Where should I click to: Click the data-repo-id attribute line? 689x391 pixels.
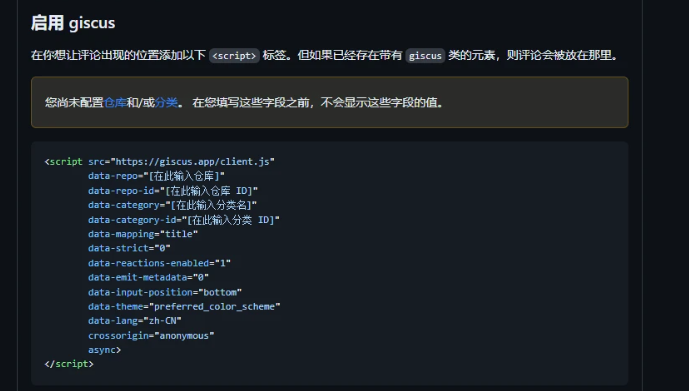pos(173,191)
